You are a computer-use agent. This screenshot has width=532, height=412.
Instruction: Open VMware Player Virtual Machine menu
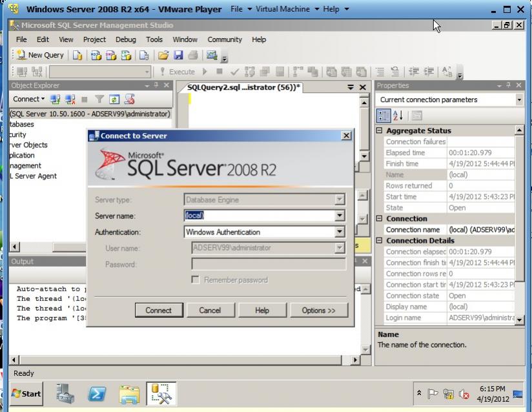287,9
